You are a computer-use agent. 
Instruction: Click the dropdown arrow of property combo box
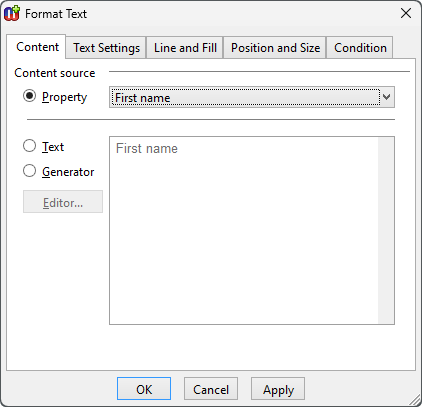pos(387,97)
